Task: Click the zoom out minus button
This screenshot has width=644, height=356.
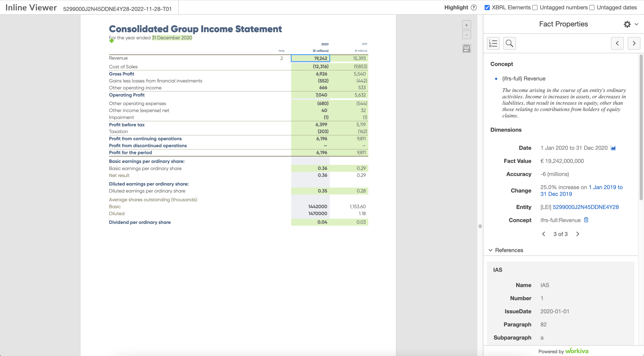Action: [x=466, y=35]
